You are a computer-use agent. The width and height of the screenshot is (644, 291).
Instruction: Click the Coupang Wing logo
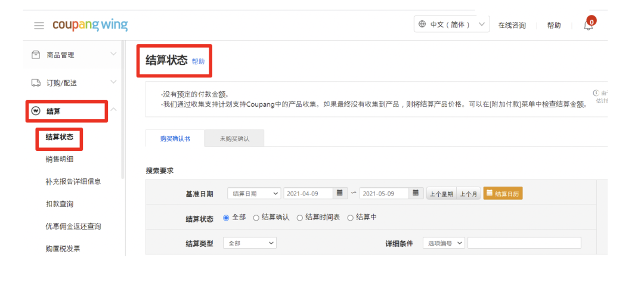[x=90, y=25]
